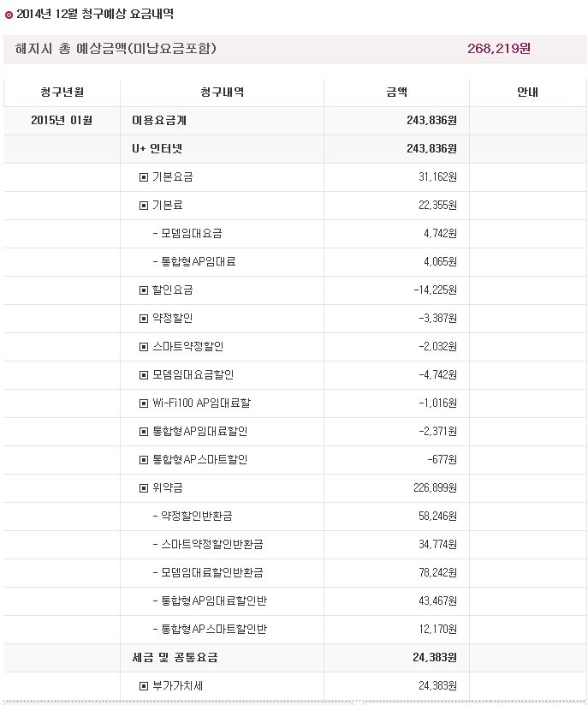Click the square icon before 모뎀임대요금할인
588x705 pixels.
click(x=144, y=375)
